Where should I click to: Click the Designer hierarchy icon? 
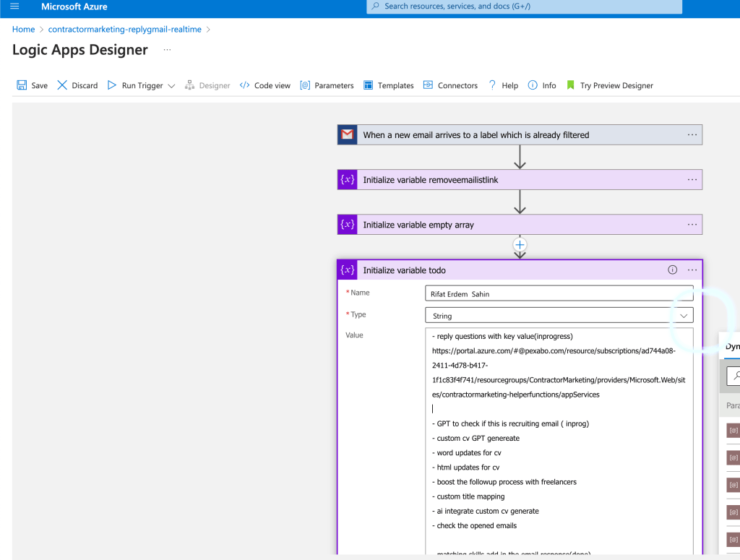pos(190,85)
